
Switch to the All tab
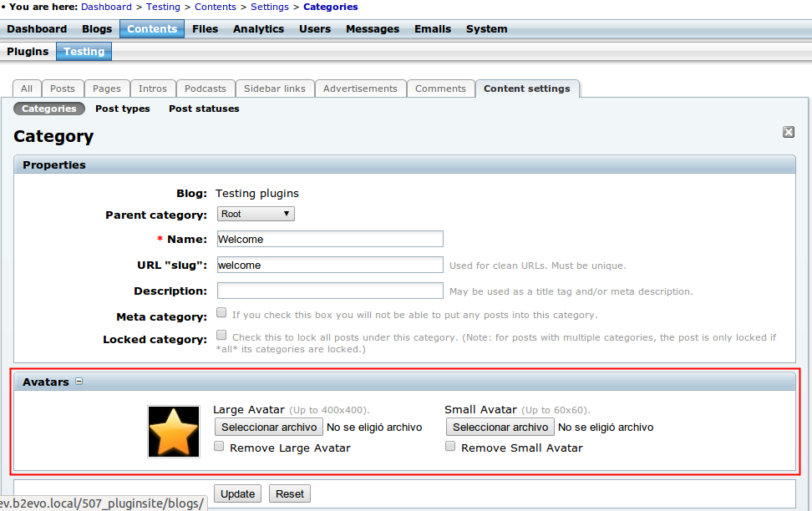(x=27, y=89)
